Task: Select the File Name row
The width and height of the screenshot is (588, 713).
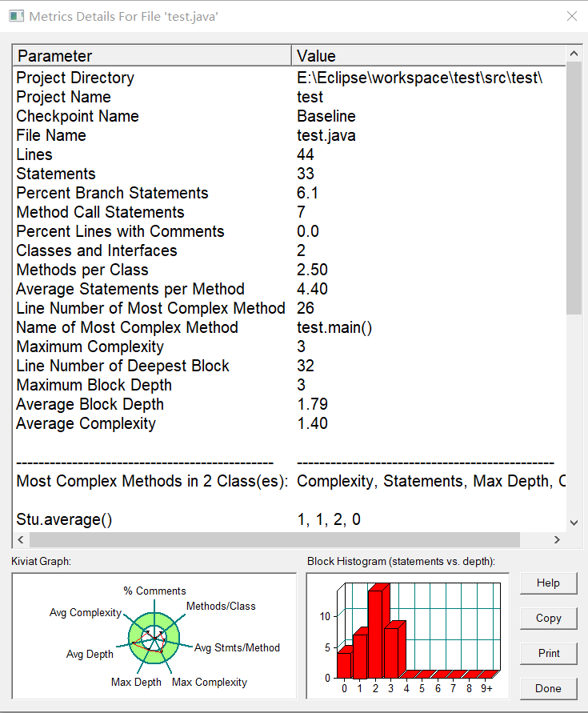Action: click(290, 135)
